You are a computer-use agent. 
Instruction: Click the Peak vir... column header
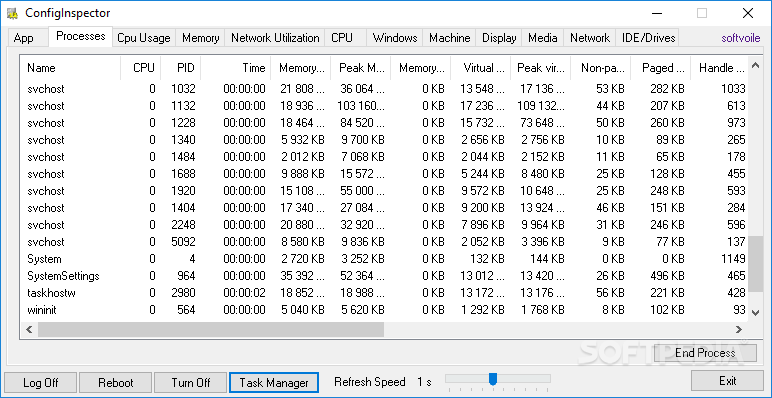541,68
